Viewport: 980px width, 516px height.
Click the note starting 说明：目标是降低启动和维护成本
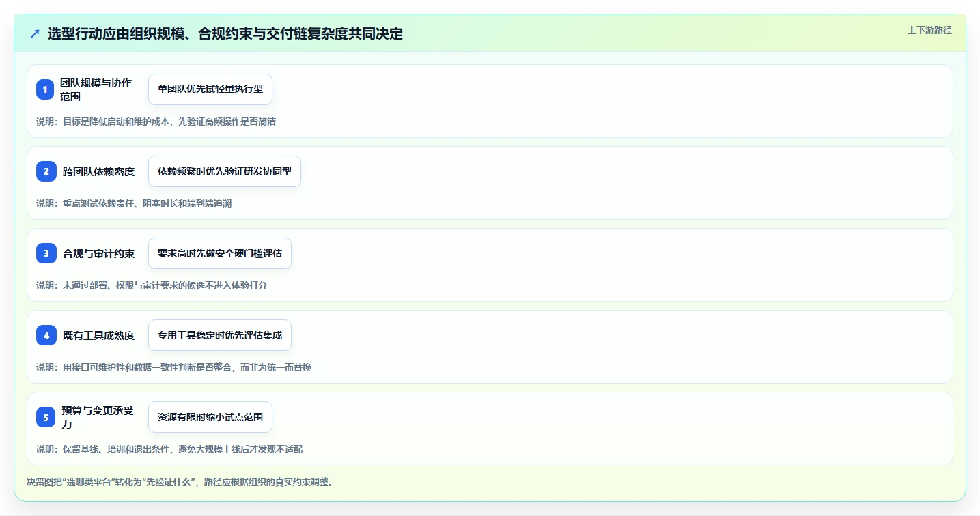point(156,121)
